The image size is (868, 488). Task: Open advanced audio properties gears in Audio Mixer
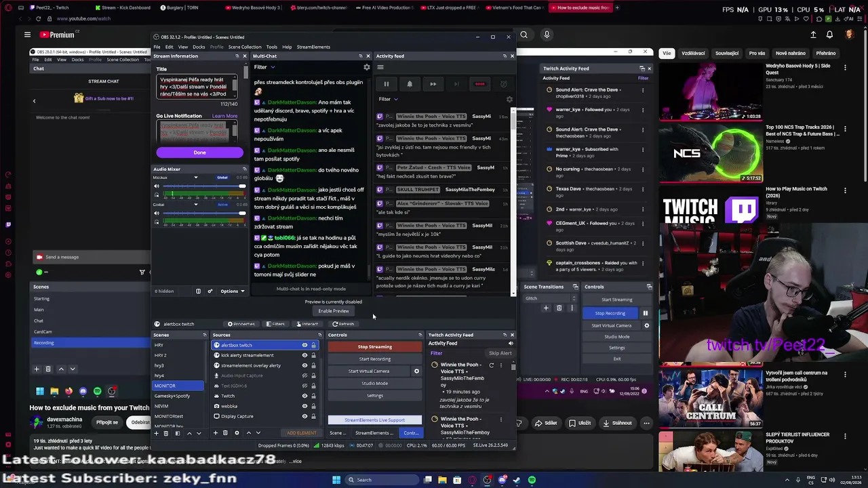click(210, 291)
